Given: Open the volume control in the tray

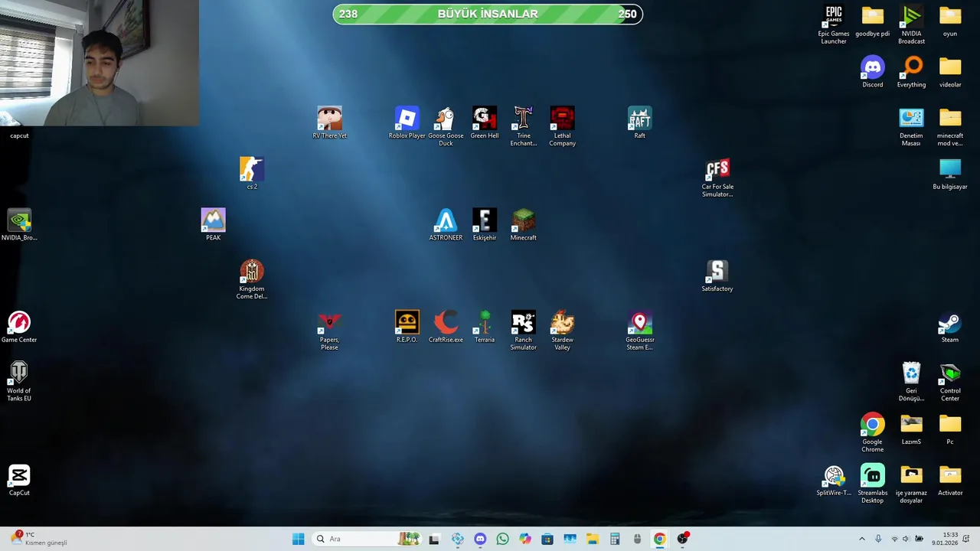Looking at the screenshot, I should coord(906,539).
